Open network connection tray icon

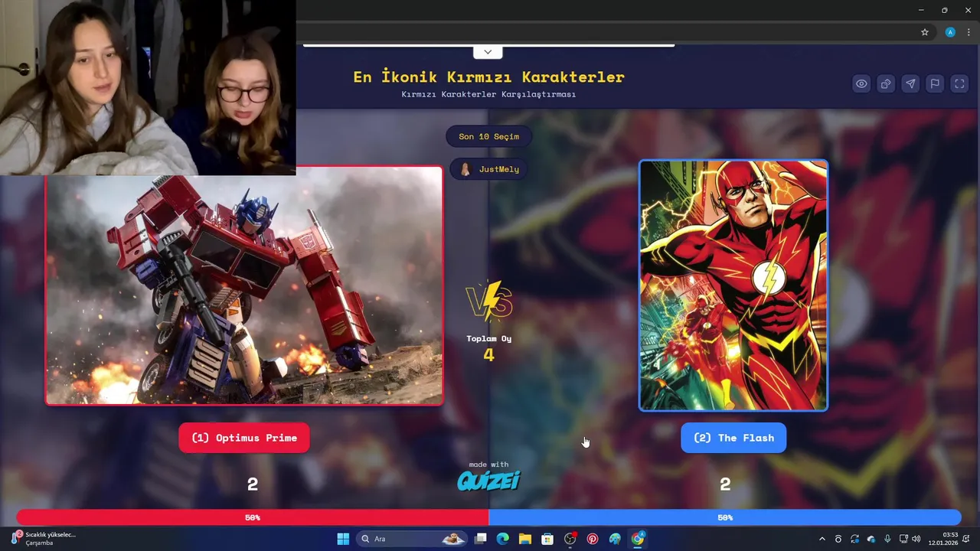tap(903, 539)
